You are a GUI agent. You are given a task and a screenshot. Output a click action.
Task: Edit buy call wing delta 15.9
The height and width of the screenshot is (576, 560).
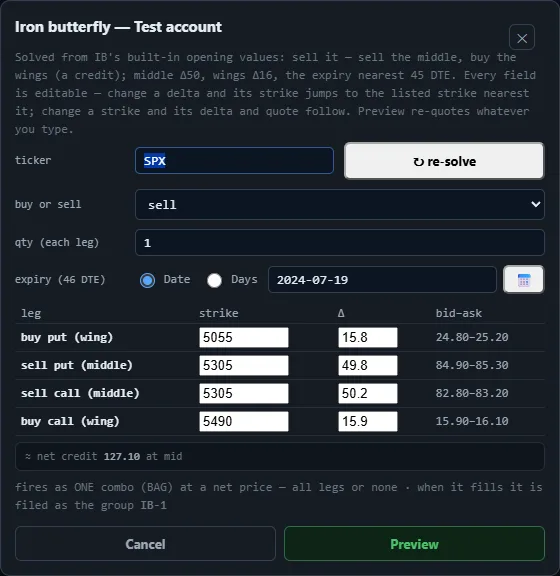coord(368,421)
